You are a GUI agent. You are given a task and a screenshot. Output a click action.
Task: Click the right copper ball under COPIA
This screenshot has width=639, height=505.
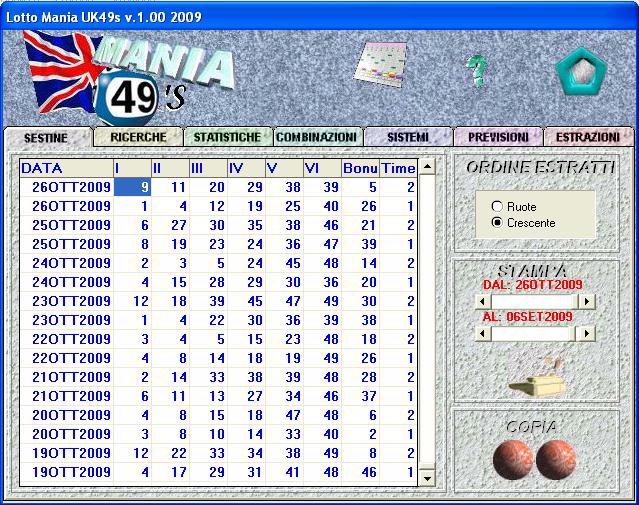coord(556,460)
